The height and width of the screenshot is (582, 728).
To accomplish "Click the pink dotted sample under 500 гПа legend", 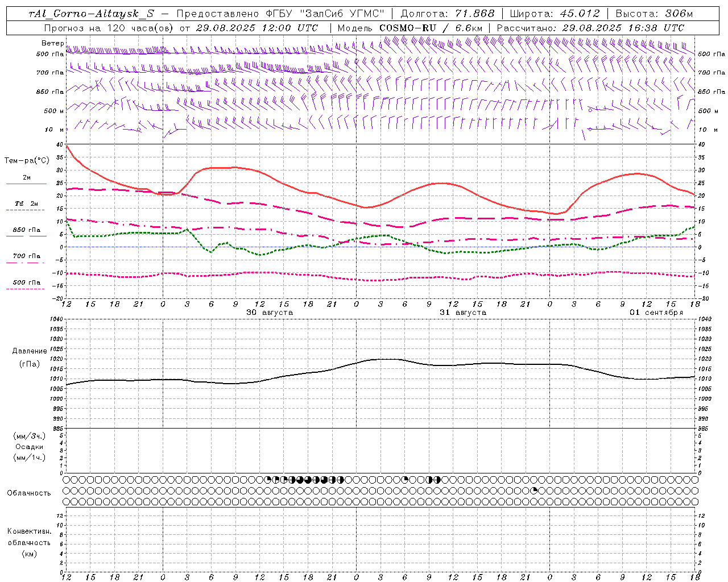I will [26, 289].
